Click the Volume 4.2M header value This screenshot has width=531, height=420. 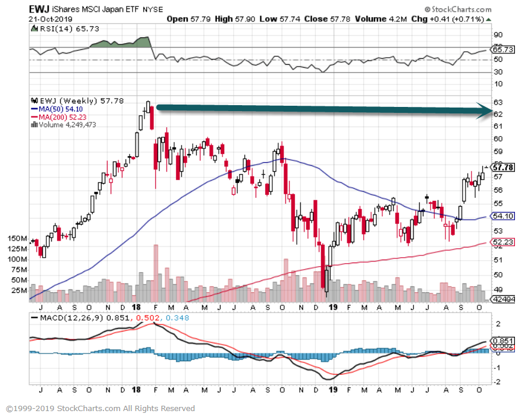click(381, 19)
